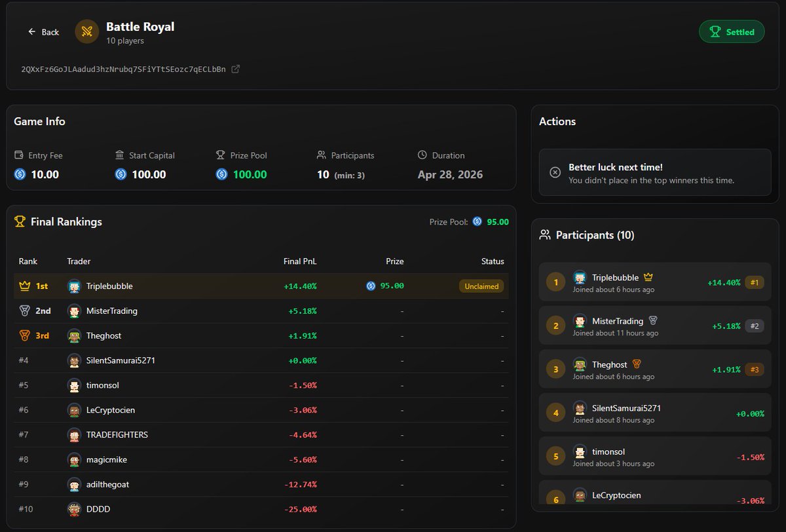Click the #1 badge in participants list
The image size is (786, 532).
(x=755, y=282)
